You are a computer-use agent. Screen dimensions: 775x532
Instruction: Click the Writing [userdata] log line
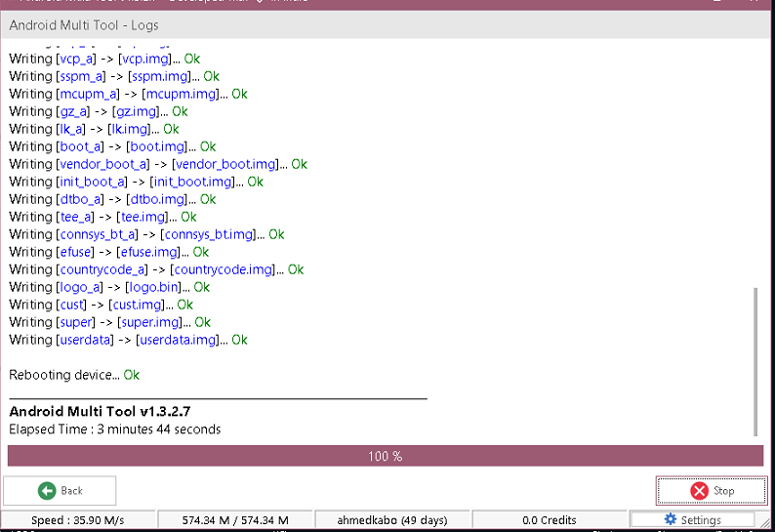(x=128, y=340)
